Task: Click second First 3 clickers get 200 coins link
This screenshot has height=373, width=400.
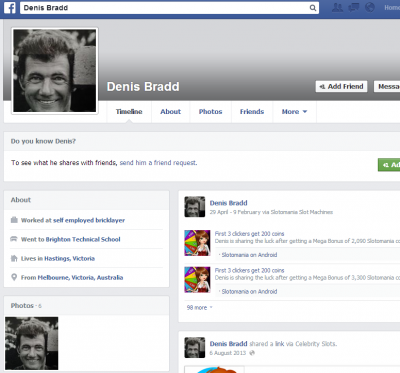Action: pos(249,270)
